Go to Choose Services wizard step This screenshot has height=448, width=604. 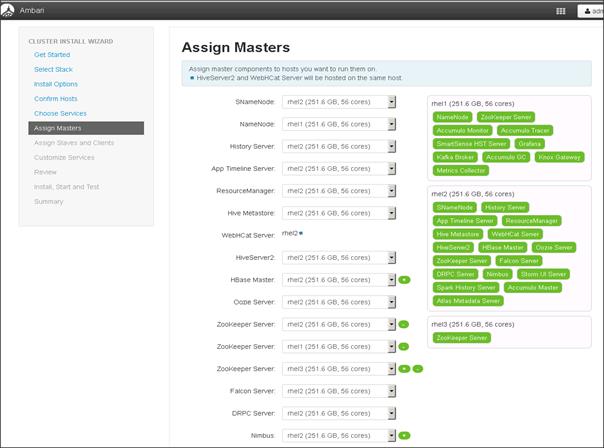pyautogui.click(x=60, y=113)
